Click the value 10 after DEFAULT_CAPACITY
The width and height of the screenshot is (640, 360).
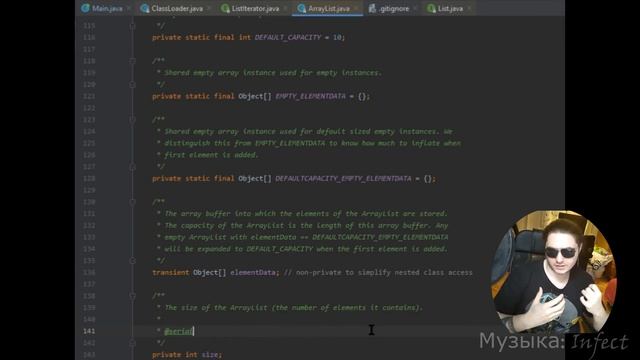[x=337, y=37]
